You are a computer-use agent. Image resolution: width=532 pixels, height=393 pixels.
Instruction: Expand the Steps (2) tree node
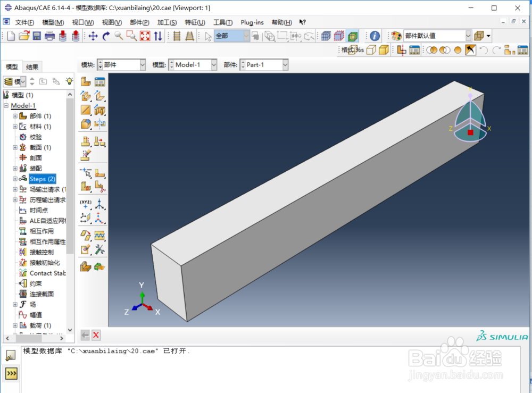[15, 179]
